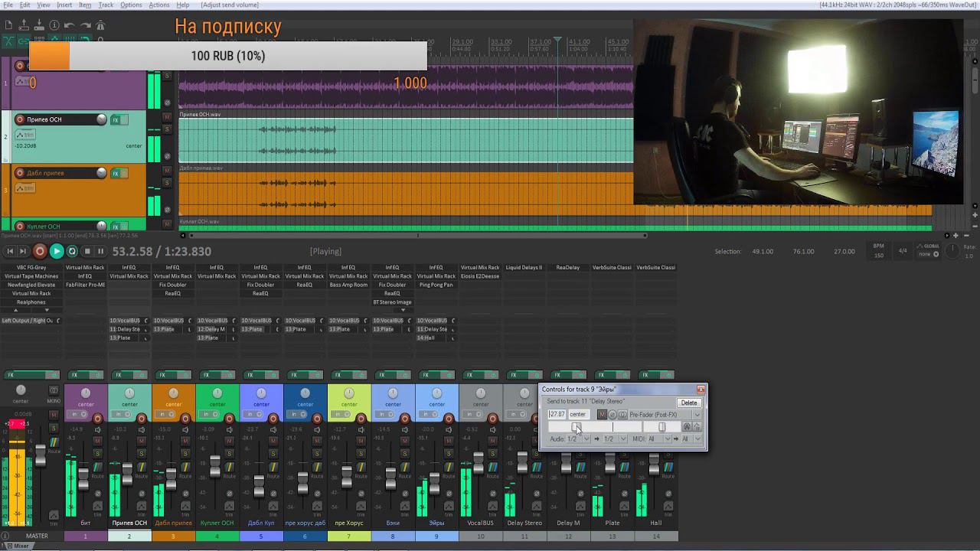
Task: Open the Options menu
Action: pyautogui.click(x=131, y=5)
